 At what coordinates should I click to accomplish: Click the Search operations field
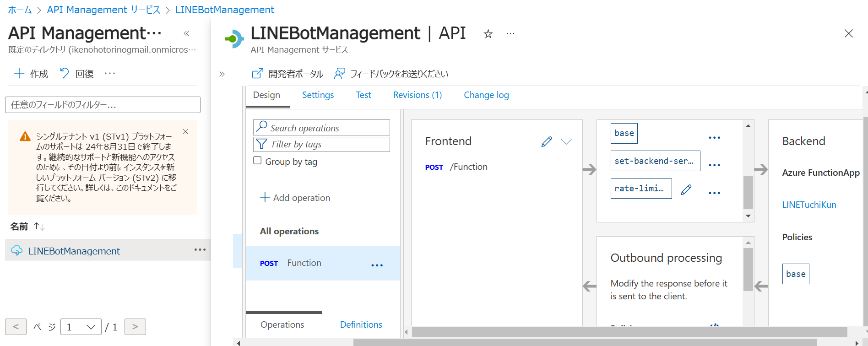coord(321,128)
